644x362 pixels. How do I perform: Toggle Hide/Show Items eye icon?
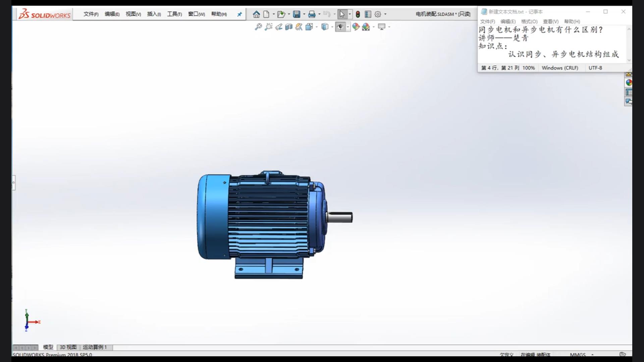pyautogui.click(x=340, y=27)
